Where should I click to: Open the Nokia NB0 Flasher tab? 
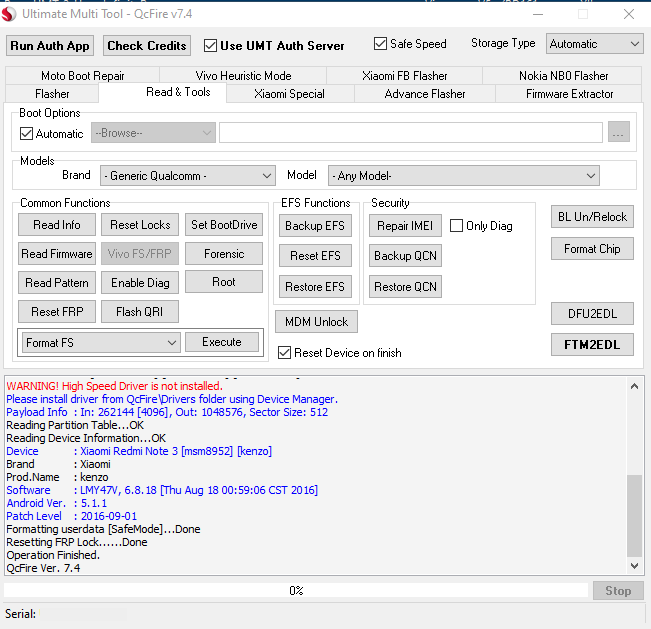coord(563,76)
